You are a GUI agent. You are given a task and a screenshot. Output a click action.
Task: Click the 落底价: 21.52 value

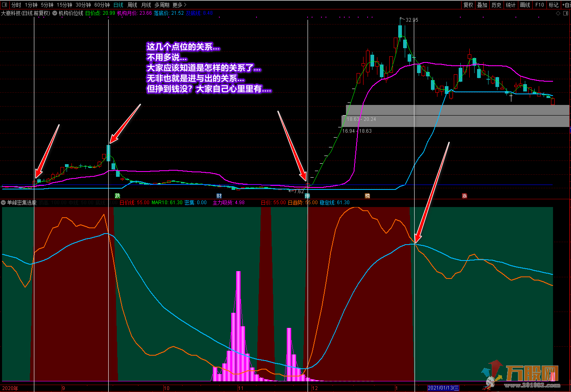[x=169, y=13]
